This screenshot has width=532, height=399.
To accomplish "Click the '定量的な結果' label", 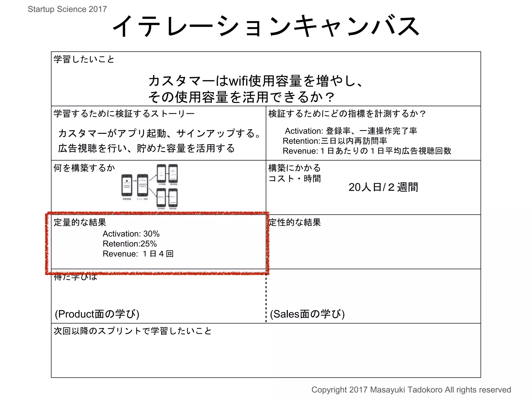I will pos(80,222).
